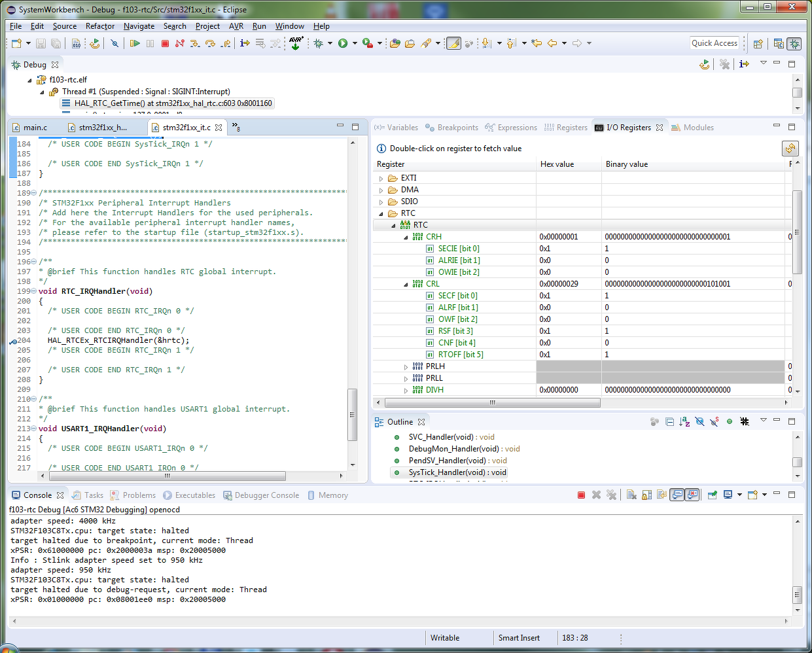Click the Step Into icon
Image resolution: width=812 pixels, height=653 pixels.
coord(195,43)
